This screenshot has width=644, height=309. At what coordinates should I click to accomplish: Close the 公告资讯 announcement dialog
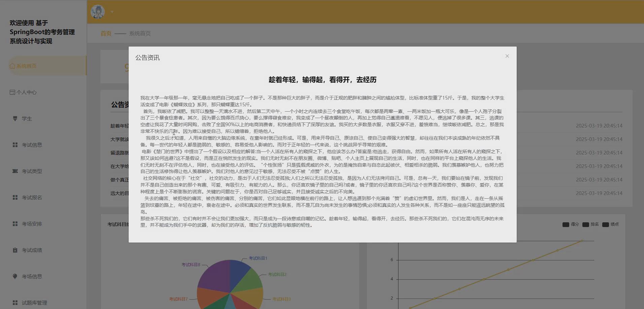coord(507,56)
